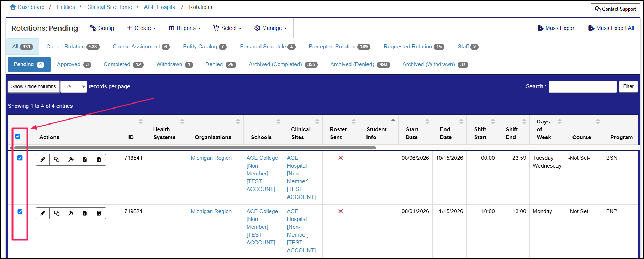
Task: Sort by ID column arrows
Action: (x=141, y=121)
